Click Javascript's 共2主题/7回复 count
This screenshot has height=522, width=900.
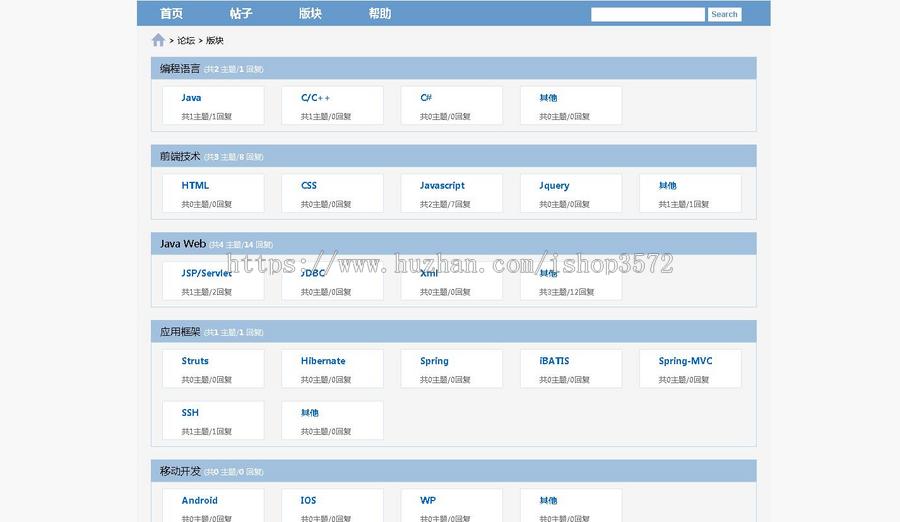(445, 204)
